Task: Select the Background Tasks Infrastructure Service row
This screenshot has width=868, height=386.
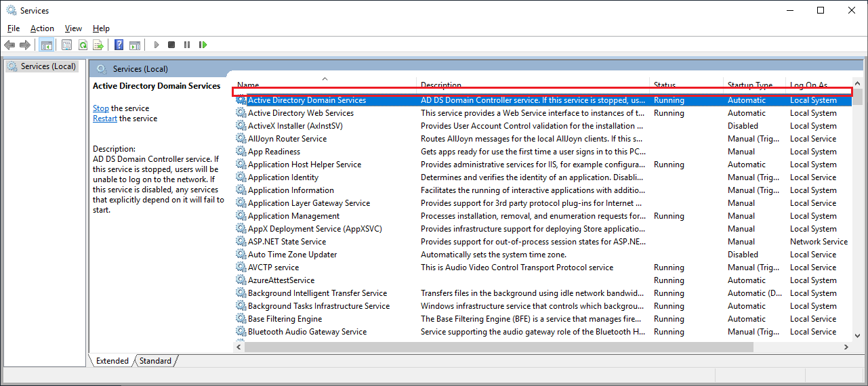Action: point(543,306)
